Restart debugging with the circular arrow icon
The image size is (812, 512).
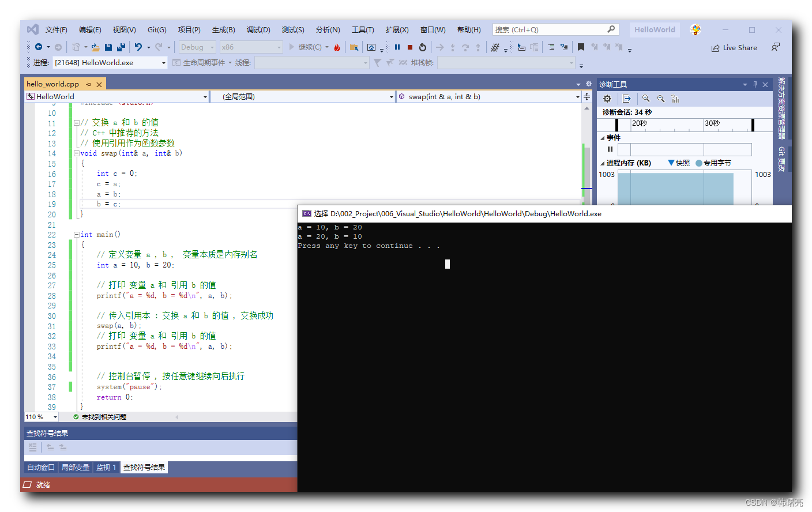423,47
